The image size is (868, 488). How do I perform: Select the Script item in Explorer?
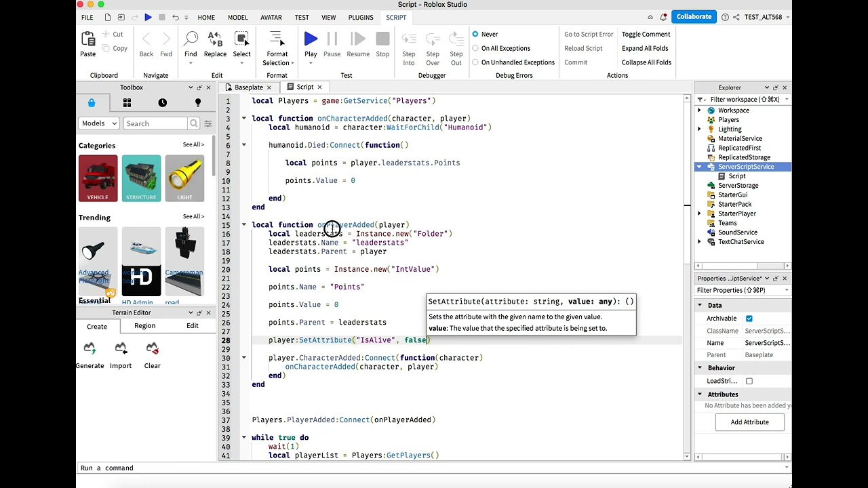[737, 176]
